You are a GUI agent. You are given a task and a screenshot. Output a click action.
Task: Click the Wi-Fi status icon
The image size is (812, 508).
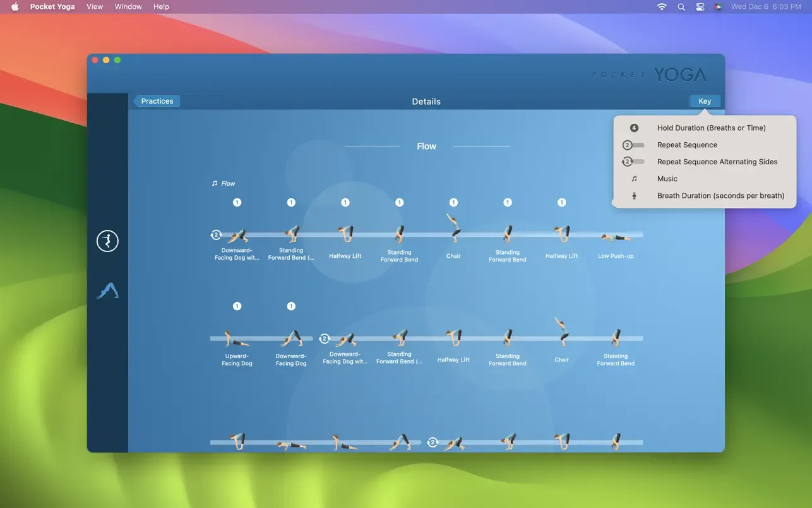pos(662,7)
